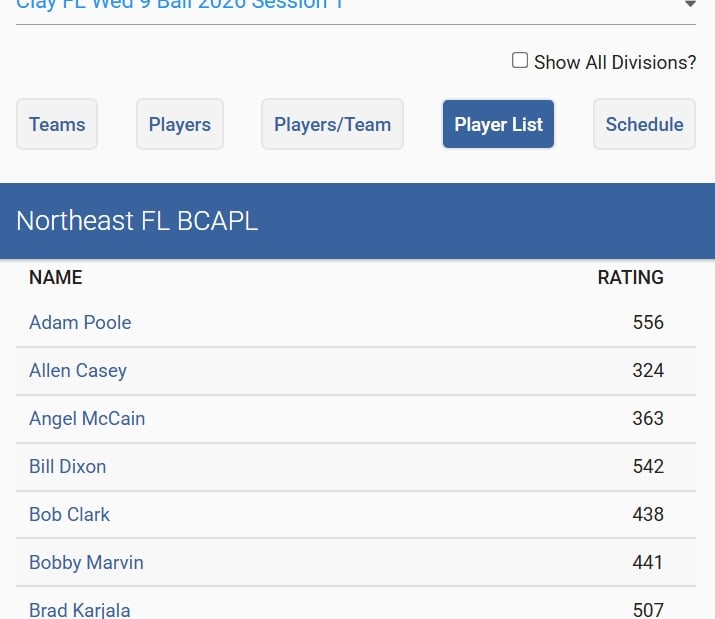This screenshot has height=619, width=715.
Task: Click Adam Poole's rating value 556
Action: (x=648, y=322)
